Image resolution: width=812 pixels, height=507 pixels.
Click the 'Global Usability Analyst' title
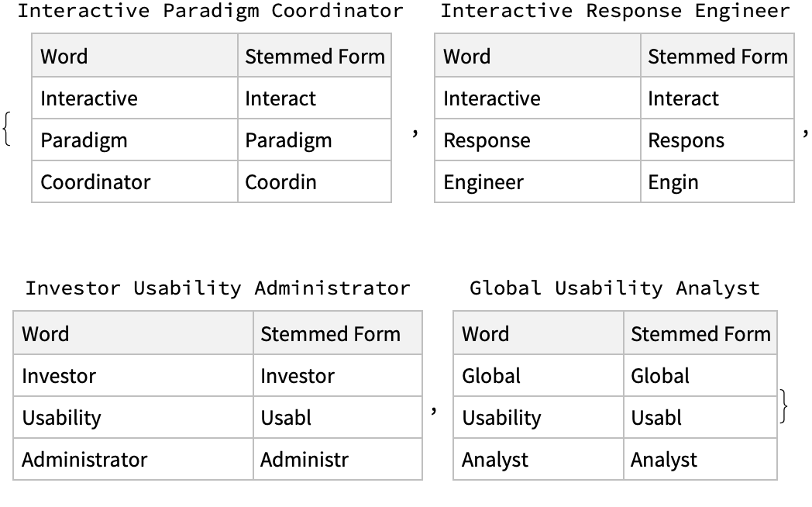[x=614, y=288]
